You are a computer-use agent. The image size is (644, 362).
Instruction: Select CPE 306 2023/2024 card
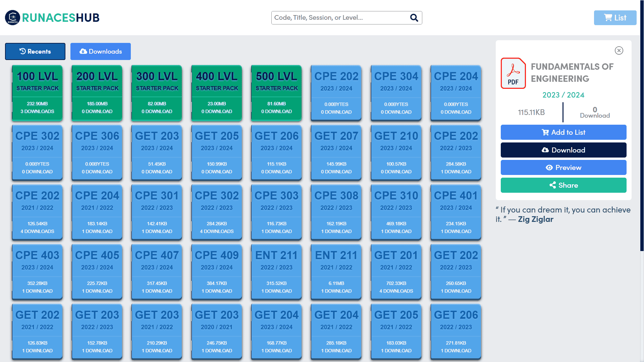[x=97, y=153]
